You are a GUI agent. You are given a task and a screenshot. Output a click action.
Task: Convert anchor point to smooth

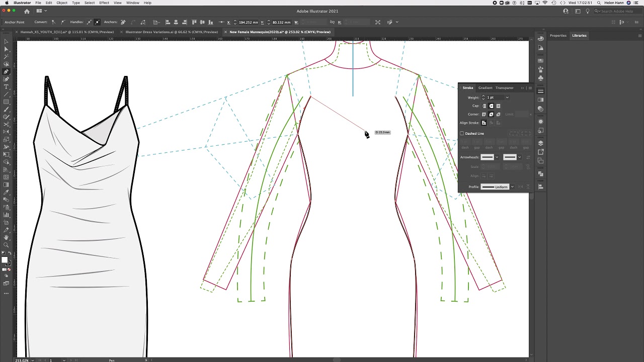click(63, 22)
